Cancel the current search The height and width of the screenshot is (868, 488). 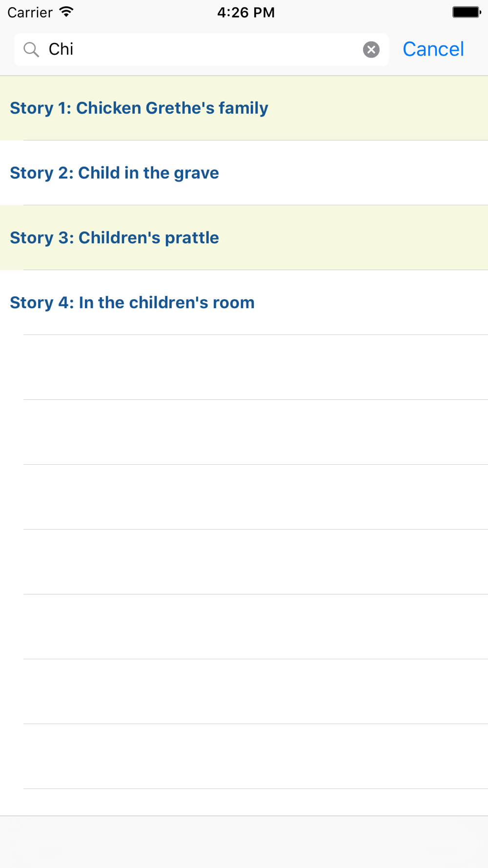433,49
